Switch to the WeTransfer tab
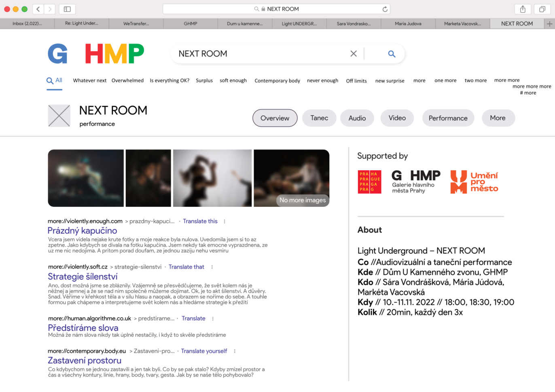Screen dimensions: 555x392 click(x=136, y=24)
